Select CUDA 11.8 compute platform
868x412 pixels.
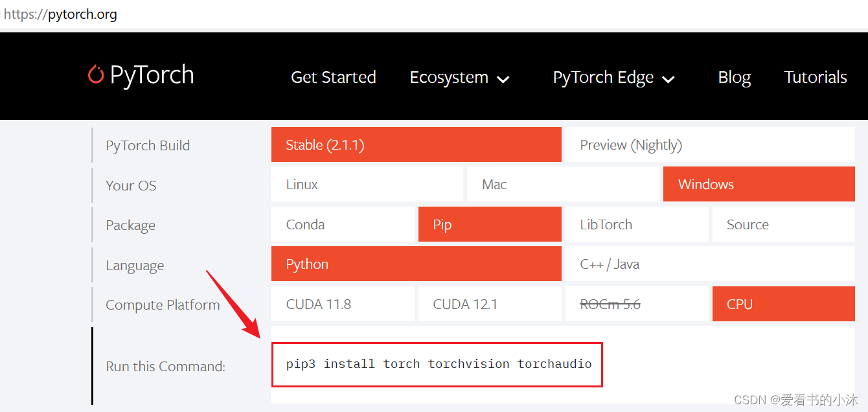click(x=343, y=304)
